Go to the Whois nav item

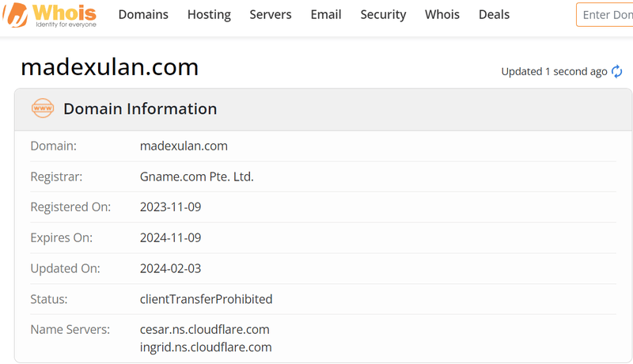pyautogui.click(x=442, y=14)
